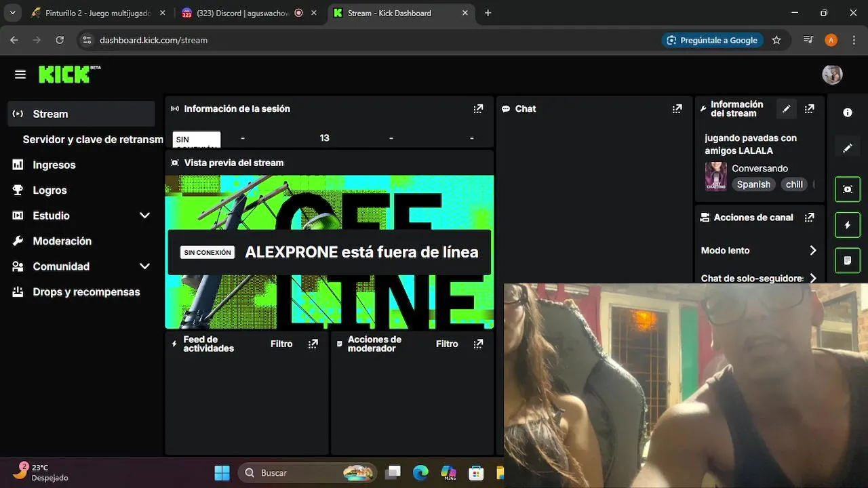Pop out the Acciones de moderador panel

(478, 344)
